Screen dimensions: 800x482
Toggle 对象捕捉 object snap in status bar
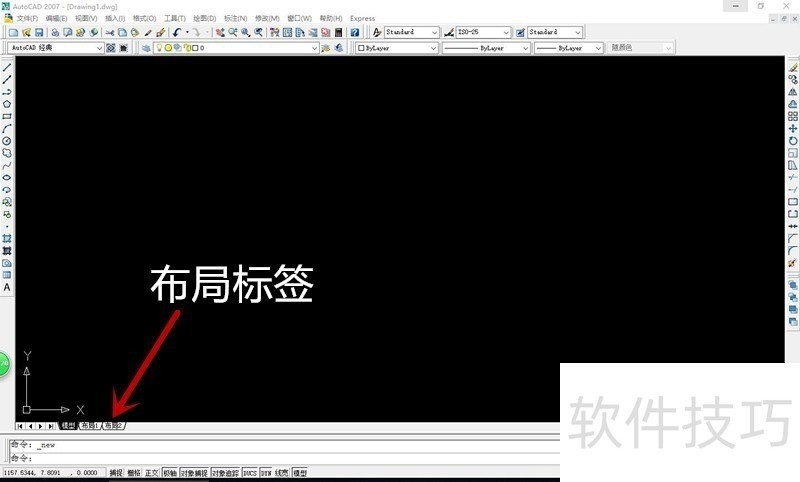(x=194, y=473)
